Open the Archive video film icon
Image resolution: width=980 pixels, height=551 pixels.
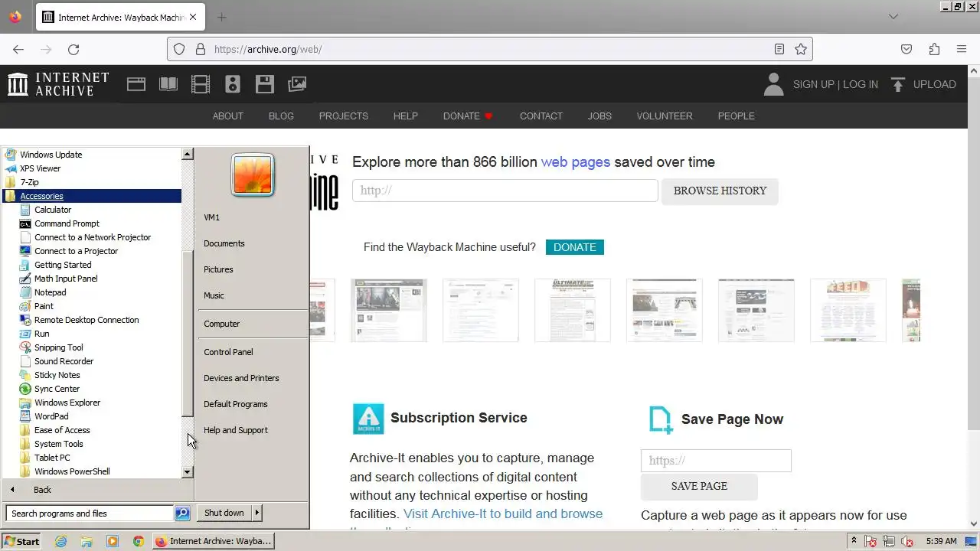coord(201,84)
